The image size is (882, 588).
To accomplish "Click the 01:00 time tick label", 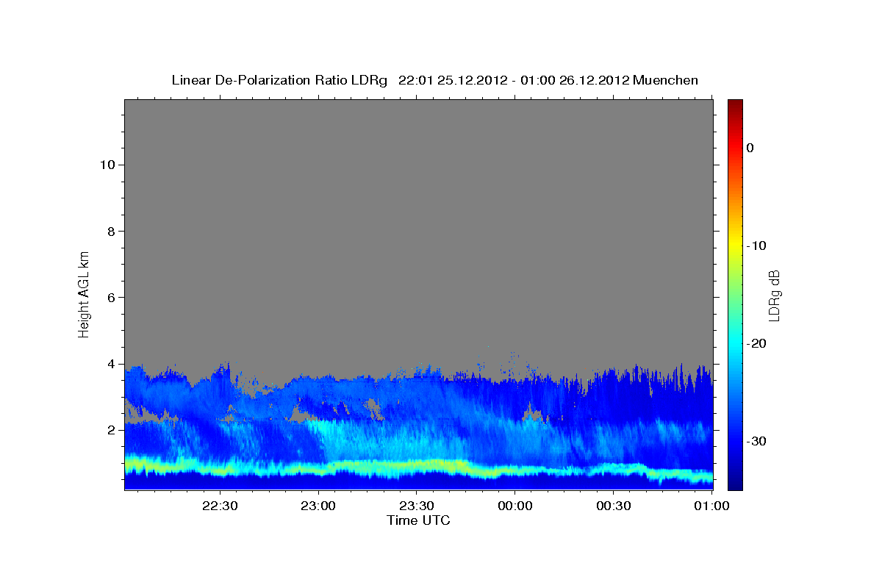I will tap(711, 506).
